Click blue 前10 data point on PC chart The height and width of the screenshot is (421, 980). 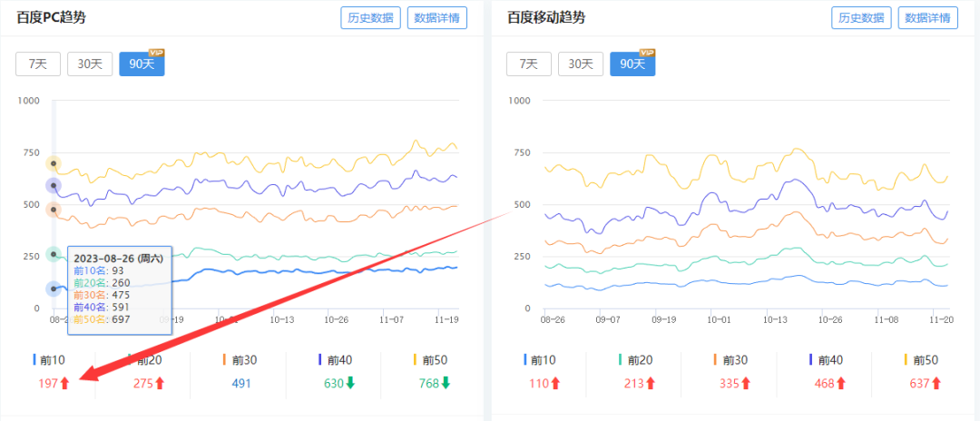point(54,289)
